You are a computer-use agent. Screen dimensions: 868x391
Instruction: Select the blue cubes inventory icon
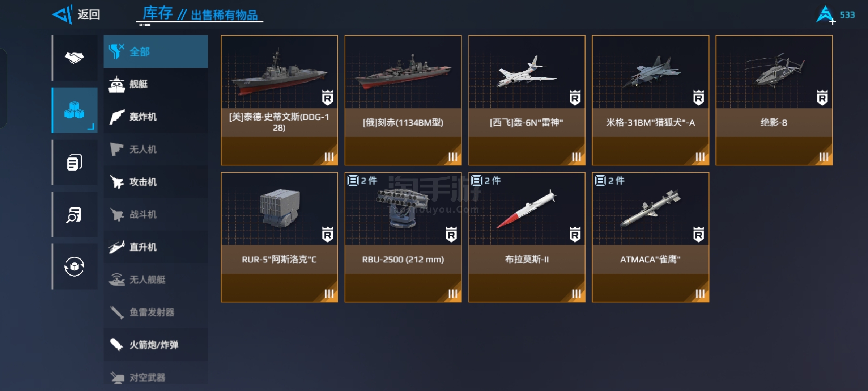(75, 110)
